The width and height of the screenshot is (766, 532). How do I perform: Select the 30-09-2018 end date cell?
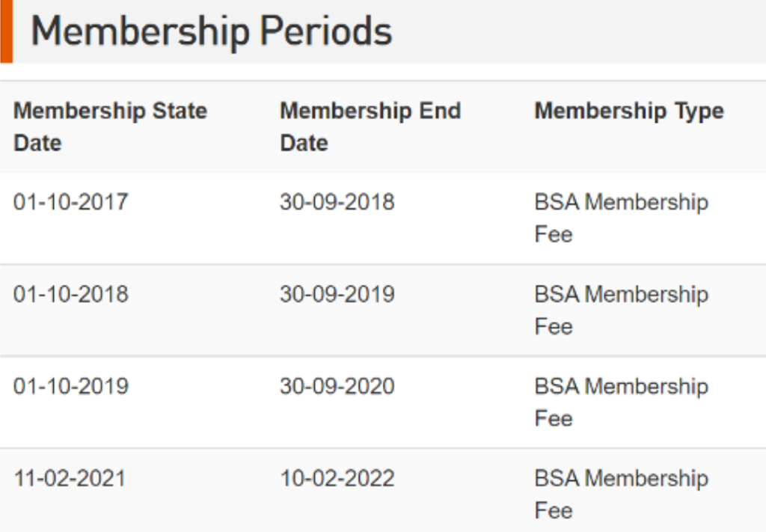(x=337, y=202)
